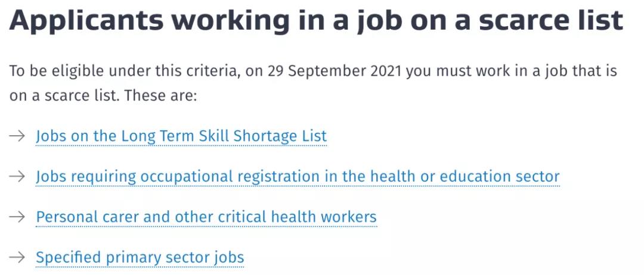Screen dimensions: 644x275
Task: Click the arrow beside Personal carer link
Action: [x=17, y=217]
